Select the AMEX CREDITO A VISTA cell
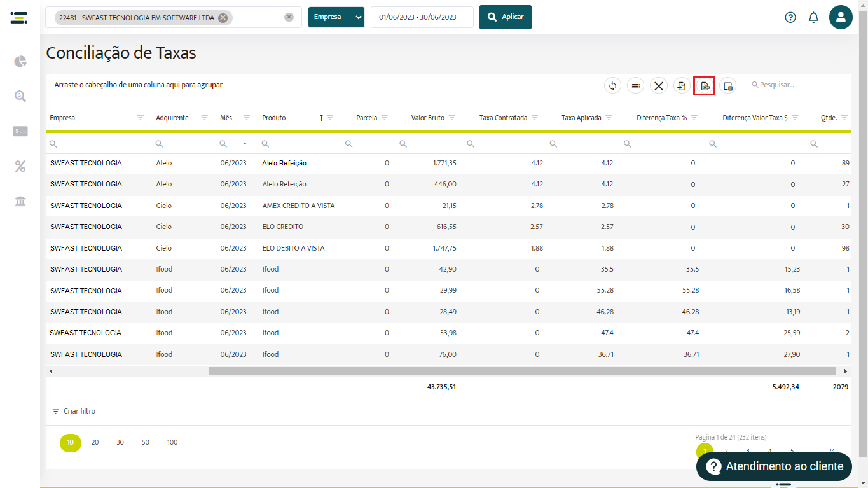868x488 pixels. coord(298,206)
